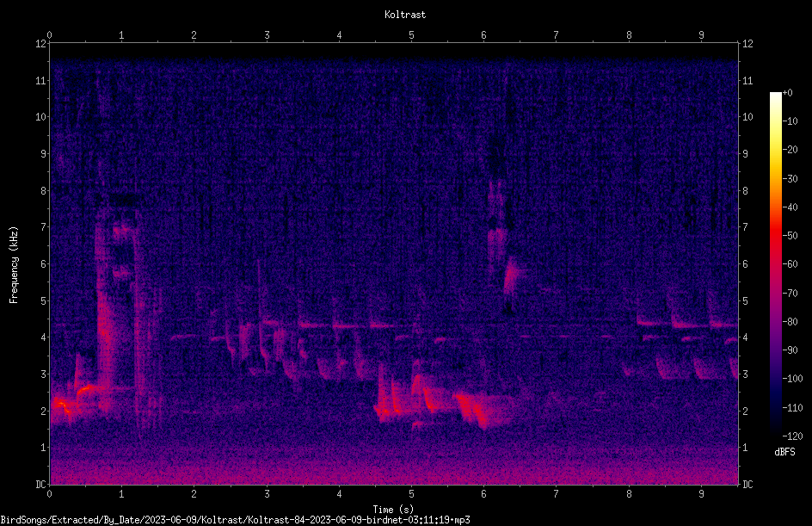Click the 12 tick on the left frequency axis
Image resolution: width=812 pixels, height=526 pixels.
pos(40,44)
